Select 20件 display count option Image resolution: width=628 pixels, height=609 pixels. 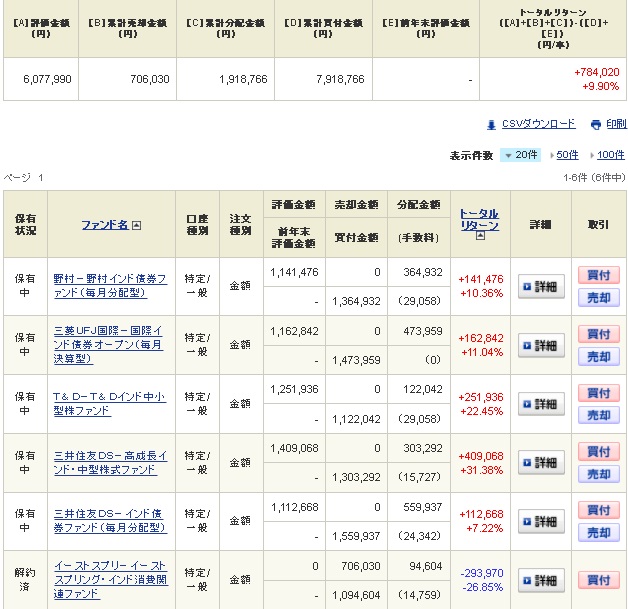click(521, 155)
